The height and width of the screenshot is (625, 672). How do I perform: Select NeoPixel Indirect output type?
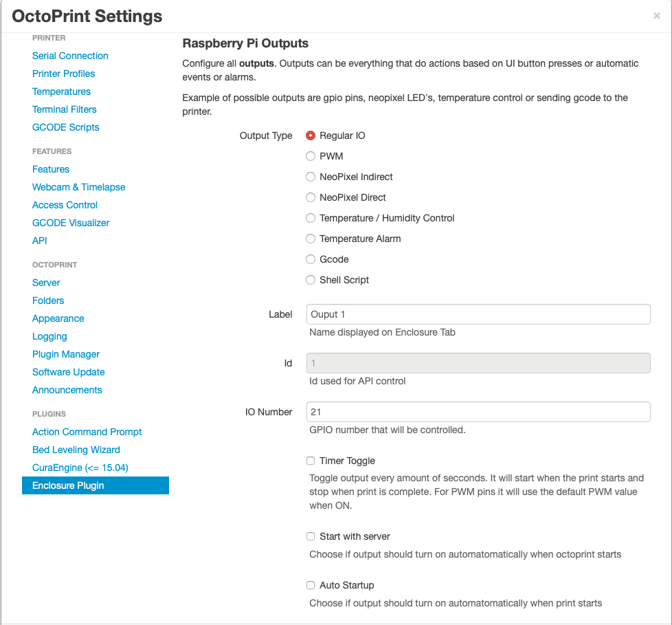pos(311,177)
